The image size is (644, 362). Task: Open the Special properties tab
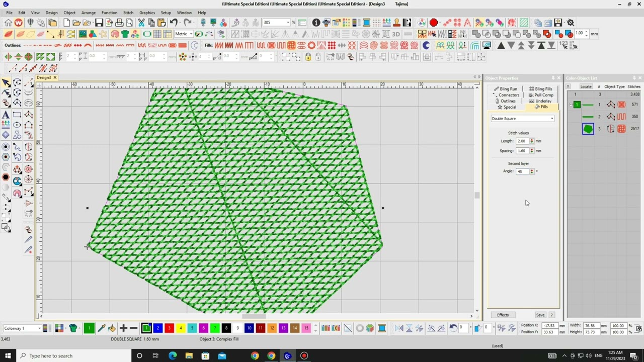[x=507, y=107]
